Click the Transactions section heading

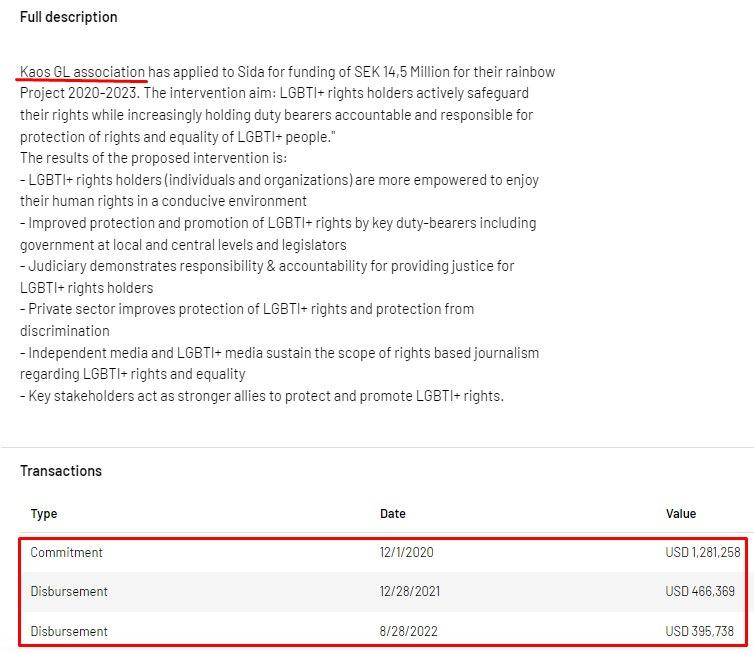click(x=61, y=471)
